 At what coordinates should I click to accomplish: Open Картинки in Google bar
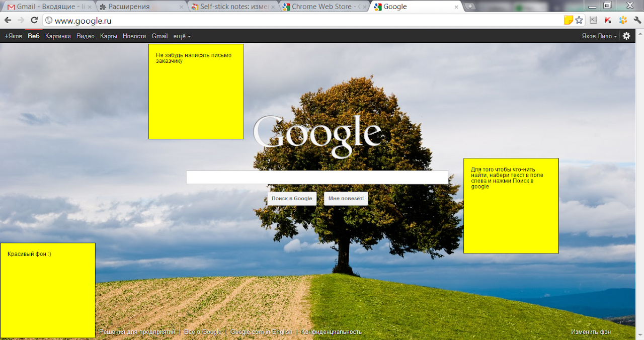pos(58,36)
